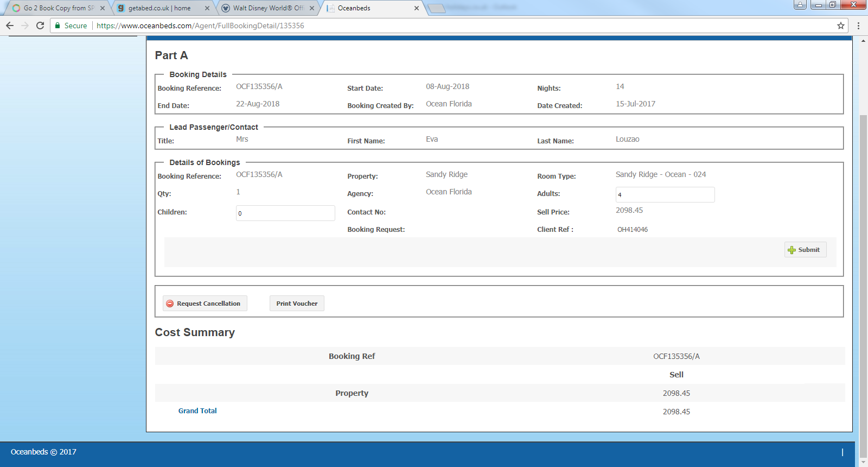Image resolution: width=868 pixels, height=467 pixels.
Task: Close the getabed.co.uk tab
Action: [x=207, y=8]
